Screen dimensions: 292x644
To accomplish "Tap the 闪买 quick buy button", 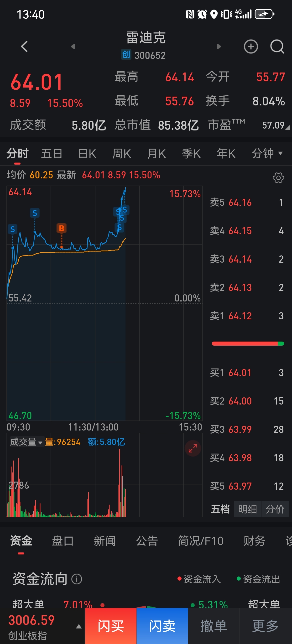I will [111, 626].
